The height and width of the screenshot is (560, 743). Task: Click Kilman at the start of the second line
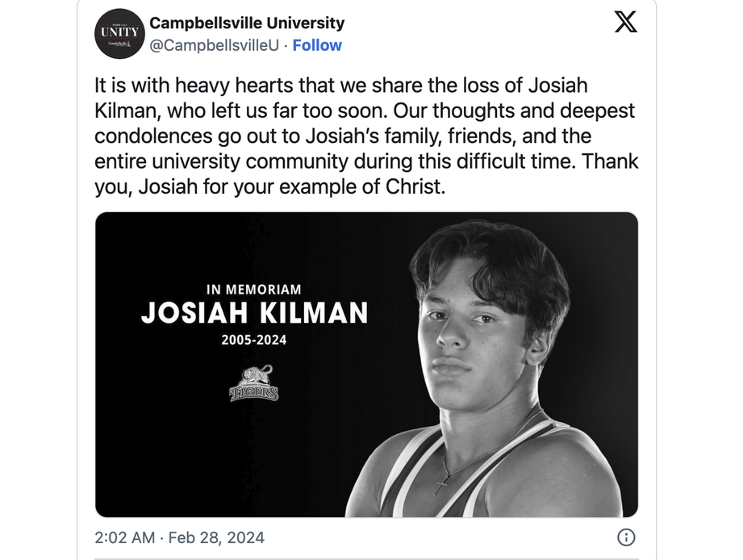coord(125,111)
